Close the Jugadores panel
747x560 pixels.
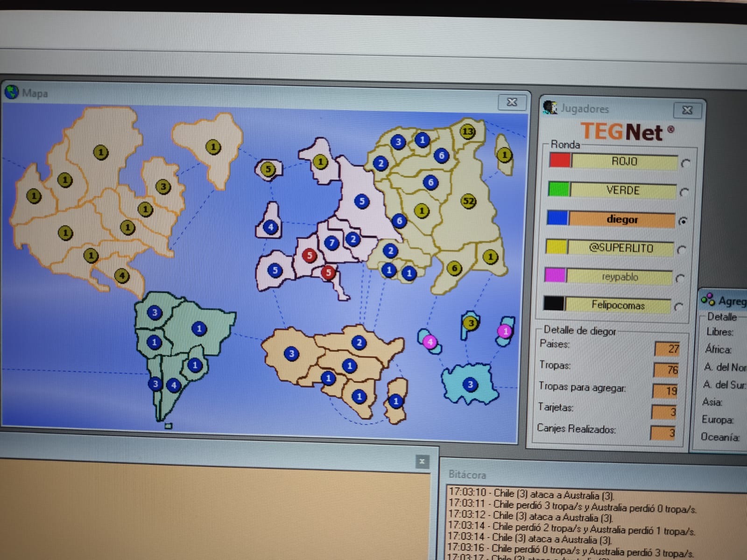pos(687,110)
